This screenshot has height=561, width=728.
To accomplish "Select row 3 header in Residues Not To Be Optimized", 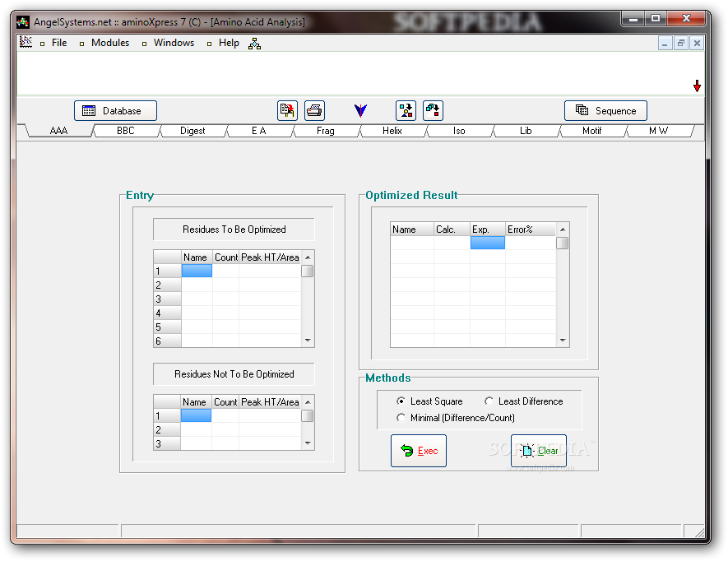I will point(167,443).
